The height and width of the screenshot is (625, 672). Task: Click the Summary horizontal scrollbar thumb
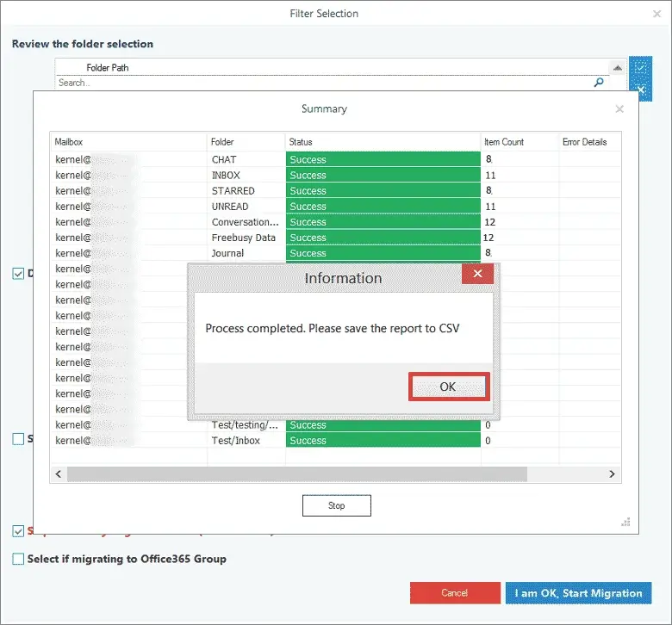click(x=297, y=473)
